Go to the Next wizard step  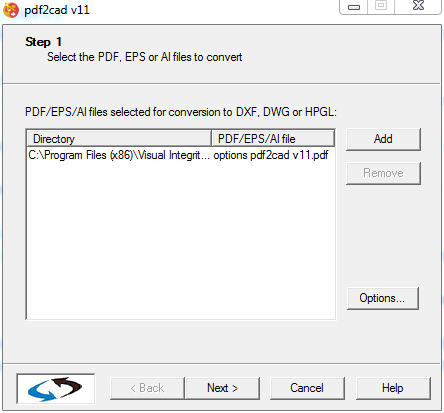tap(222, 388)
